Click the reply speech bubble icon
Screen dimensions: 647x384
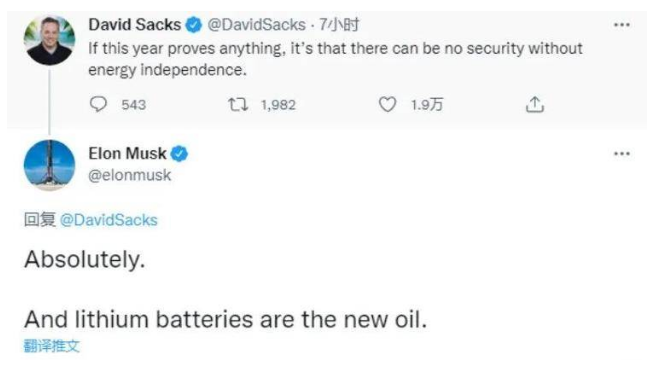pos(98,104)
